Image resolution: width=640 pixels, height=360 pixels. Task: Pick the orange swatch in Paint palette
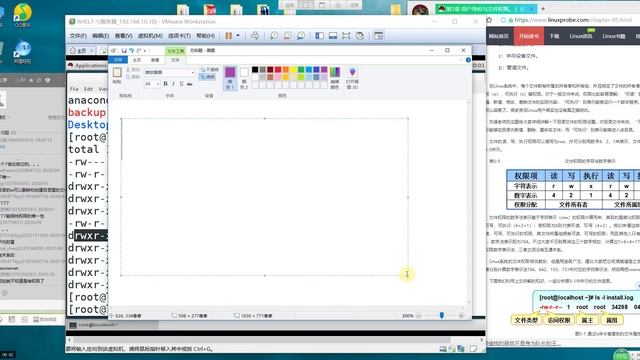pyautogui.click(x=286, y=70)
